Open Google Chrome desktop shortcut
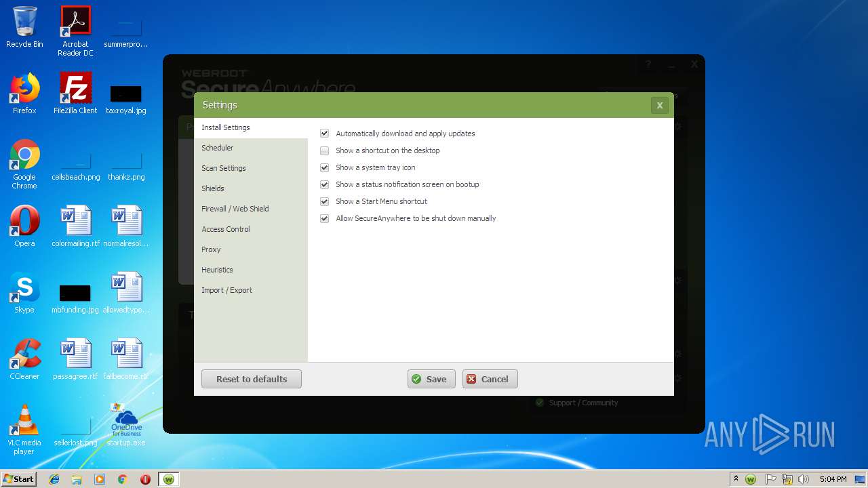868x488 pixels. coord(24,165)
